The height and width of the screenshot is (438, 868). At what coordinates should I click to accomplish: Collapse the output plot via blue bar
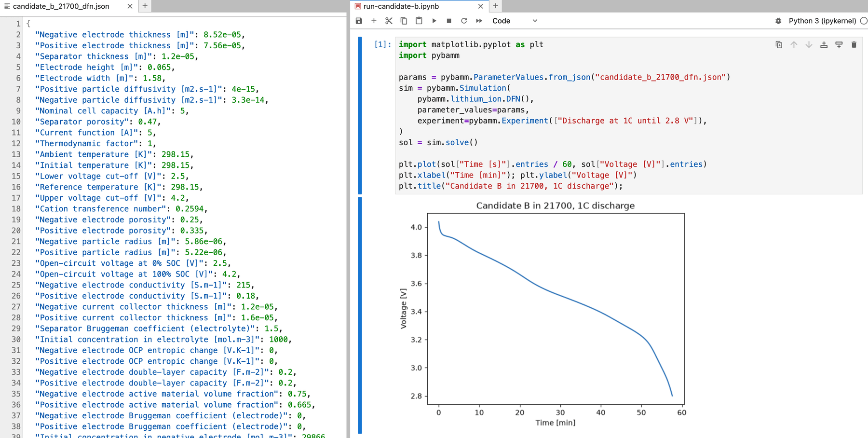(x=360, y=315)
